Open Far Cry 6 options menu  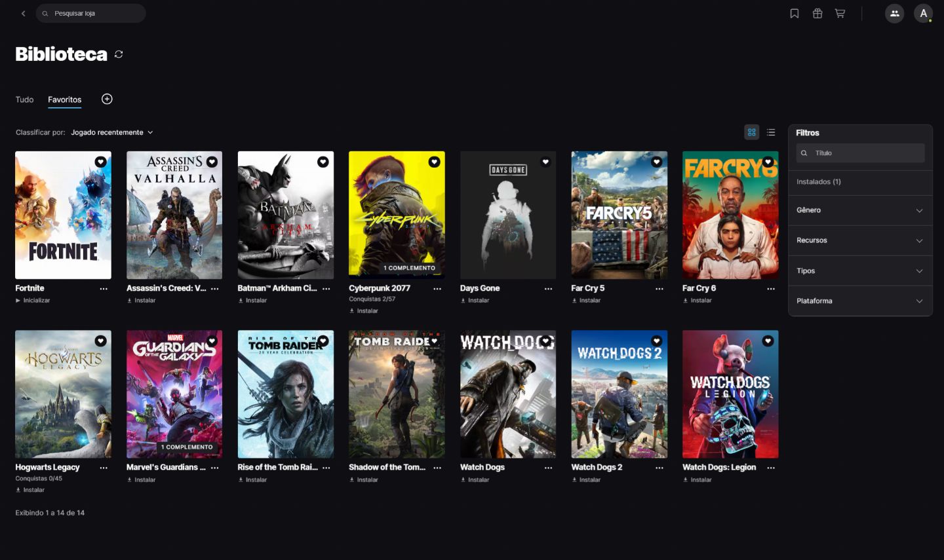pos(771,289)
